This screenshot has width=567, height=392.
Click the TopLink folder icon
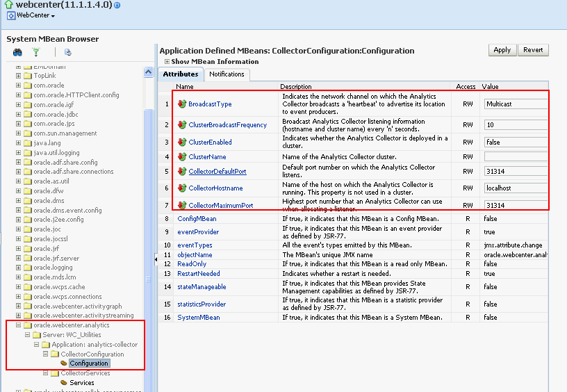[x=28, y=76]
